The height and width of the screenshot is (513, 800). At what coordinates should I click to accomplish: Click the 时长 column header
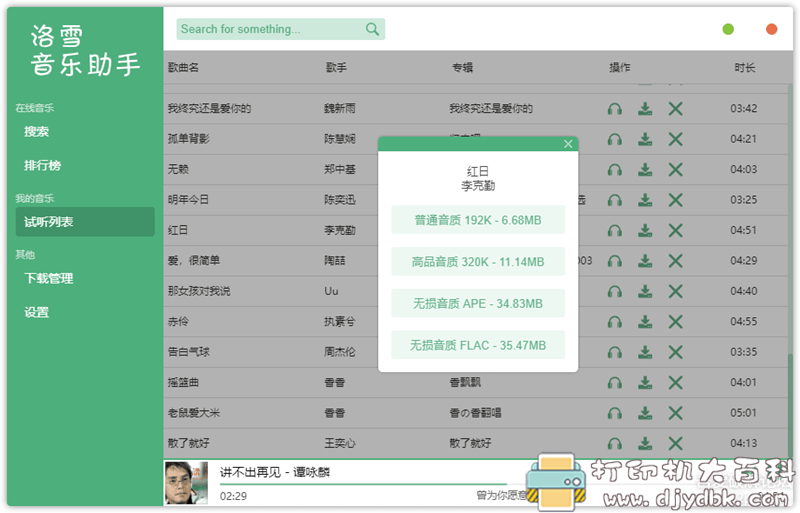pos(744,67)
